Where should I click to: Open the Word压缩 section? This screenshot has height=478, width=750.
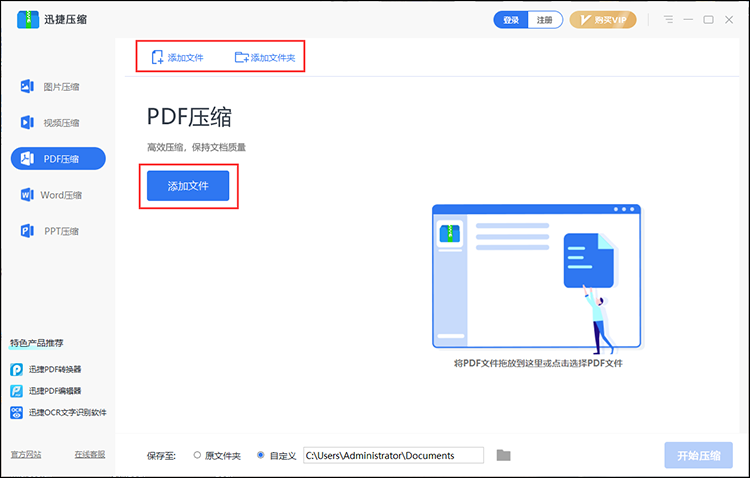[58, 195]
